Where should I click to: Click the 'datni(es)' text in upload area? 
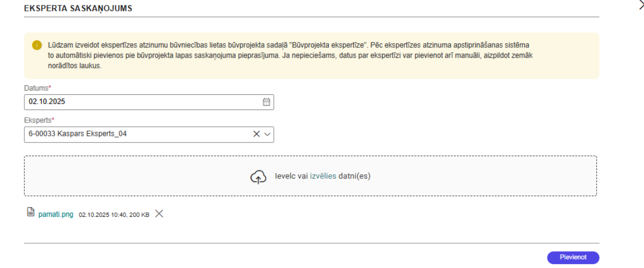tap(354, 176)
